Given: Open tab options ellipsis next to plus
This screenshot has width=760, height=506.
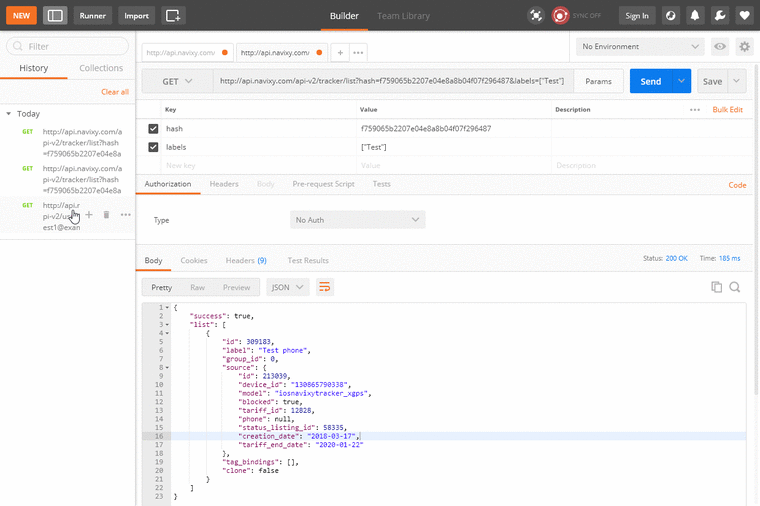Looking at the screenshot, I should pyautogui.click(x=358, y=52).
